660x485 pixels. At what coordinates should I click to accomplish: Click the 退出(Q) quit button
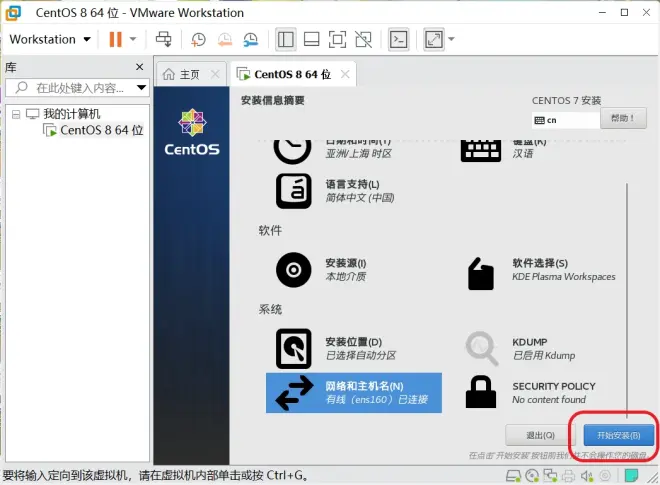[x=540, y=435]
